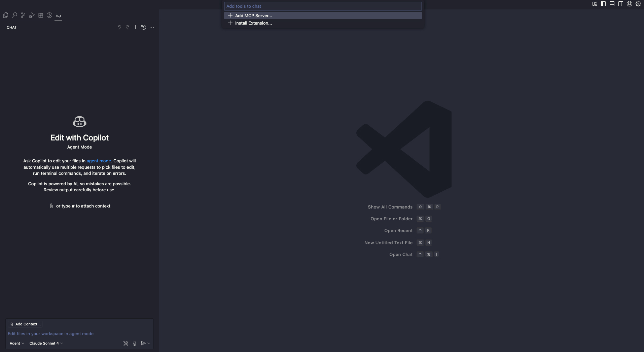Screen dimensions: 644x352
Task: Open the Run and Debug view
Action: (32, 15)
